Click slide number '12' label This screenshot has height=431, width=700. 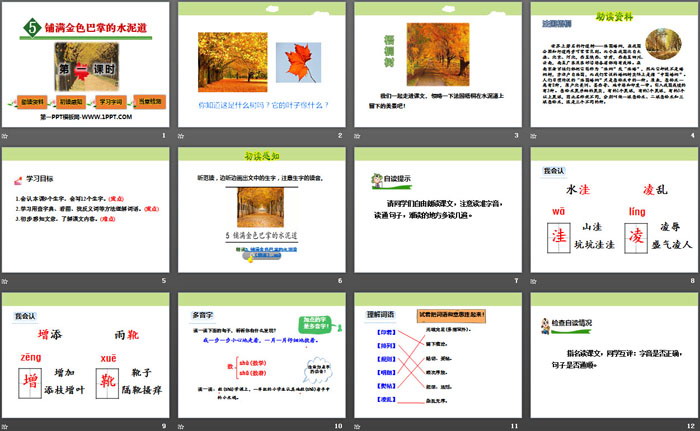[691, 427]
